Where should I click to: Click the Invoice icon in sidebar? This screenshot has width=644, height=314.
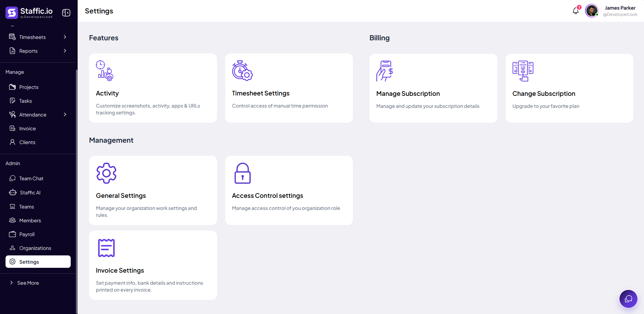12,128
